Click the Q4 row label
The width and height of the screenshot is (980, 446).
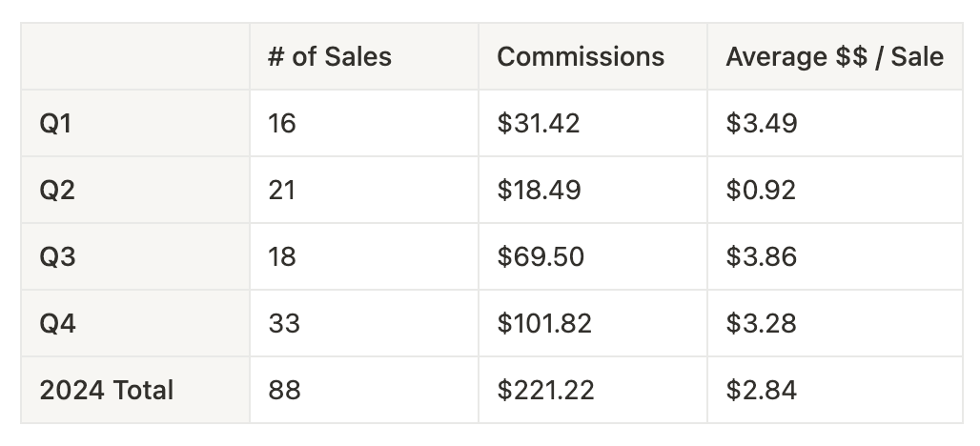(57, 324)
